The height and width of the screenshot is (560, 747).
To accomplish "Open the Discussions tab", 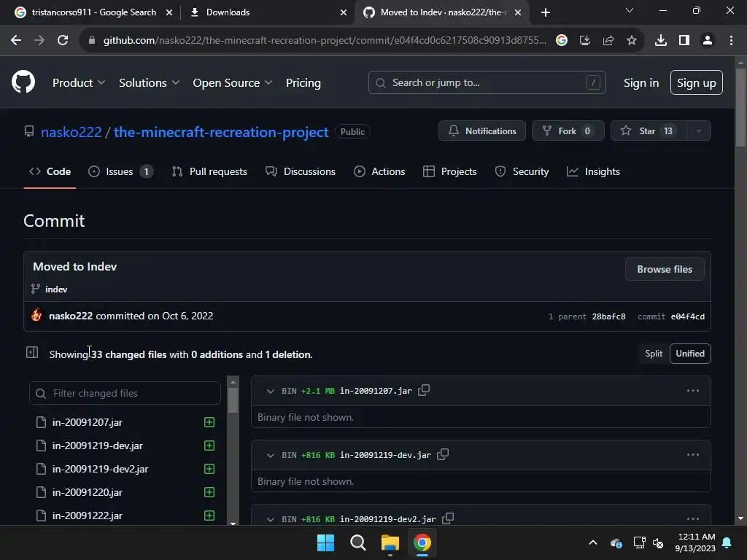I will 300,171.
